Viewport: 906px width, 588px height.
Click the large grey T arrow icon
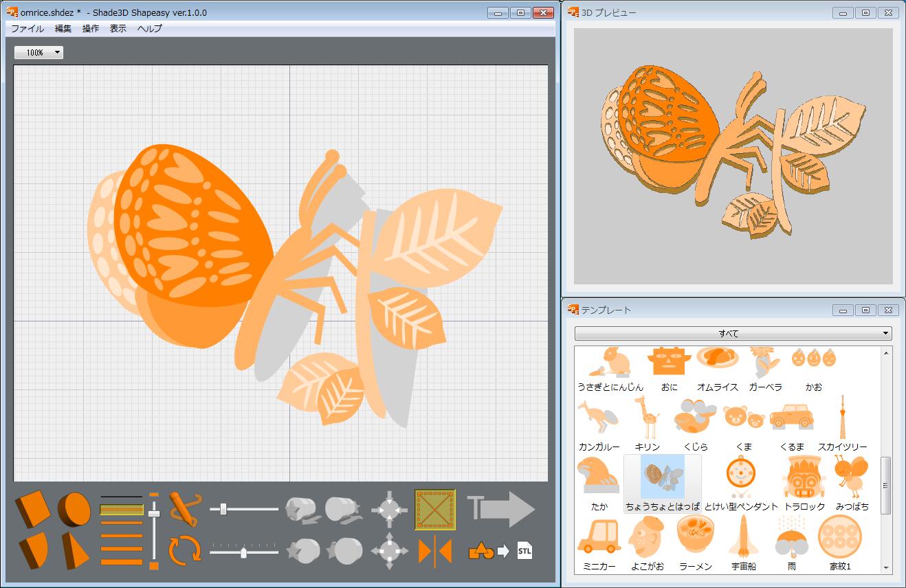pyautogui.click(x=501, y=509)
